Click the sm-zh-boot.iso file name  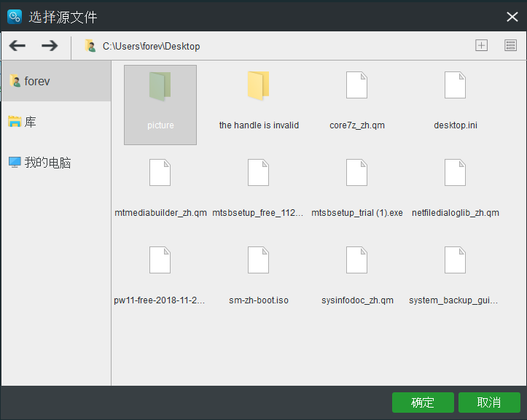(x=259, y=300)
